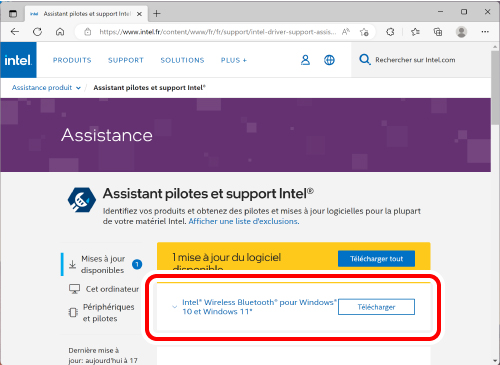Click the Intel logo in header

point(18,60)
